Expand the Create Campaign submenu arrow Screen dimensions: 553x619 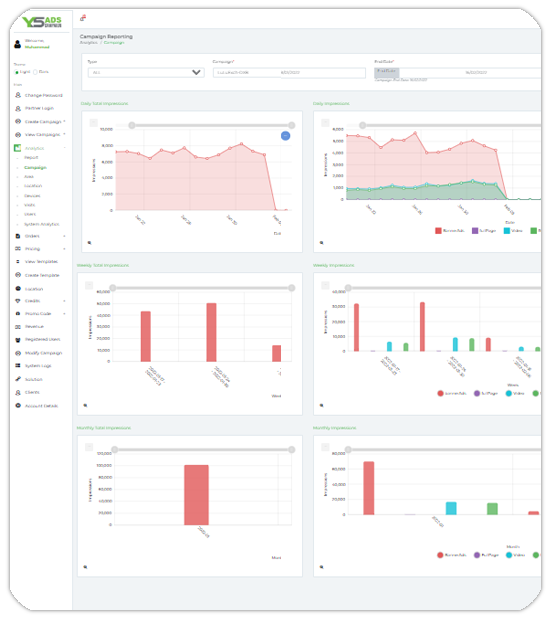[x=64, y=122]
